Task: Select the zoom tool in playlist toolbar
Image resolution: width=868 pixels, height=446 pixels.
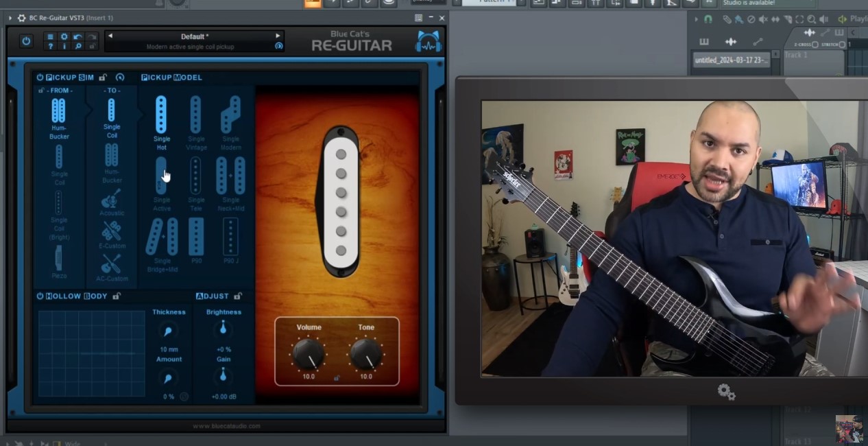Action: (811, 19)
